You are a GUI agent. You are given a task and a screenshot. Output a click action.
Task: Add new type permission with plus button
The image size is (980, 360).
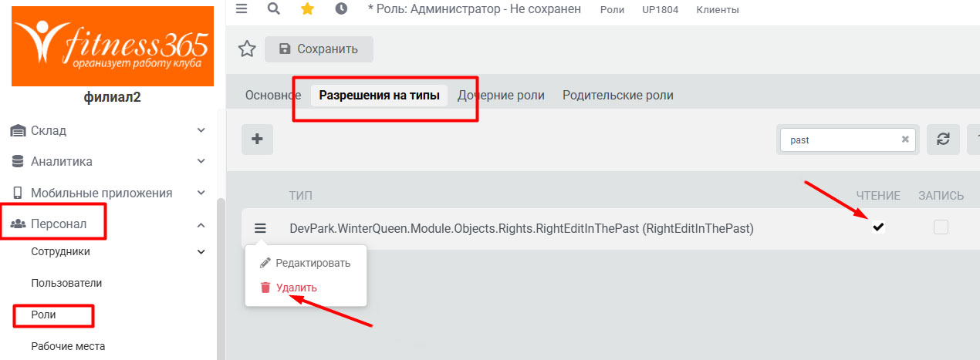pyautogui.click(x=258, y=140)
